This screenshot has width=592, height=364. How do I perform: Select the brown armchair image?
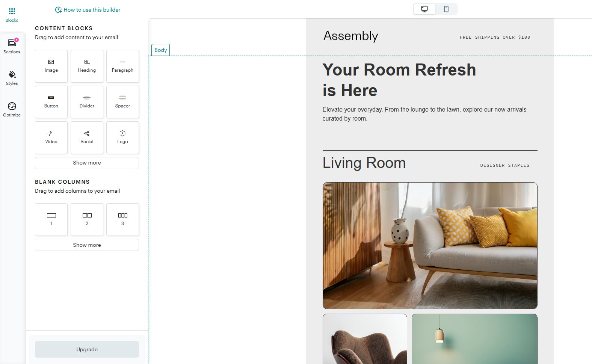(x=365, y=339)
